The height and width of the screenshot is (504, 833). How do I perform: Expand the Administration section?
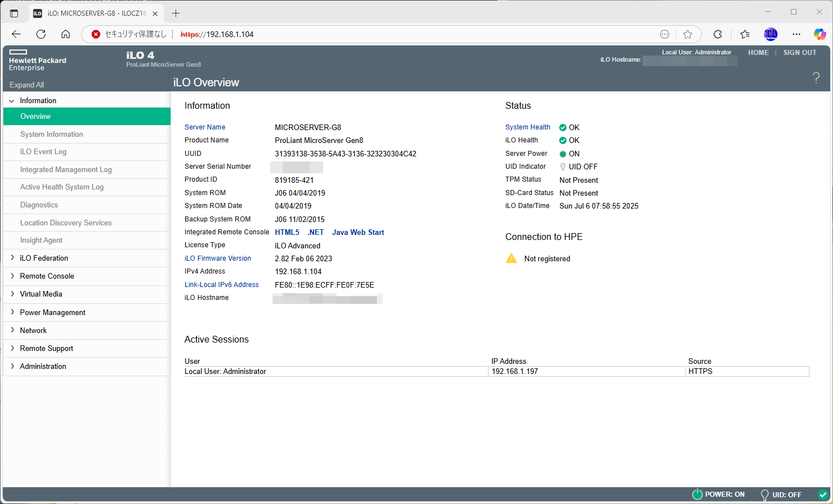click(x=43, y=366)
